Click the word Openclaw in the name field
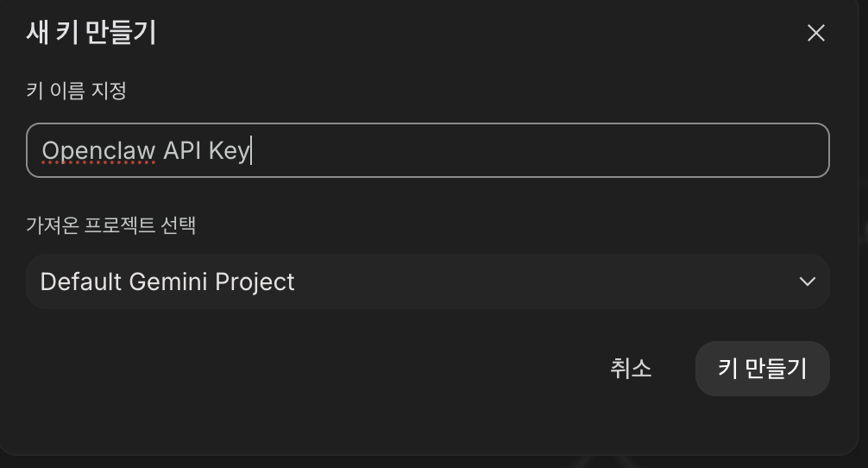The image size is (868, 468). [98, 150]
